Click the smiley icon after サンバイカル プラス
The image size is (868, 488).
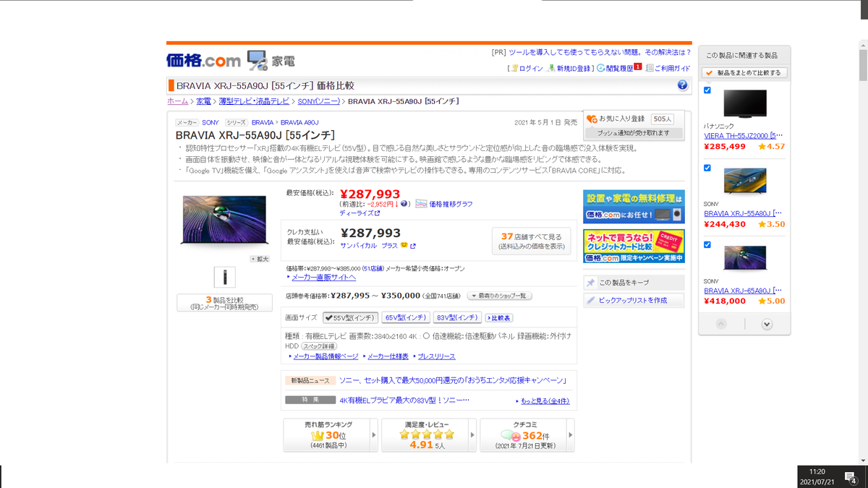coord(404,245)
